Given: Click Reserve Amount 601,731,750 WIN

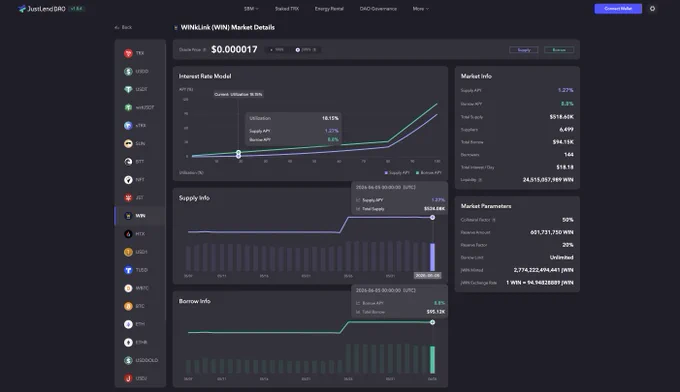Looking at the screenshot, I should [552, 233].
